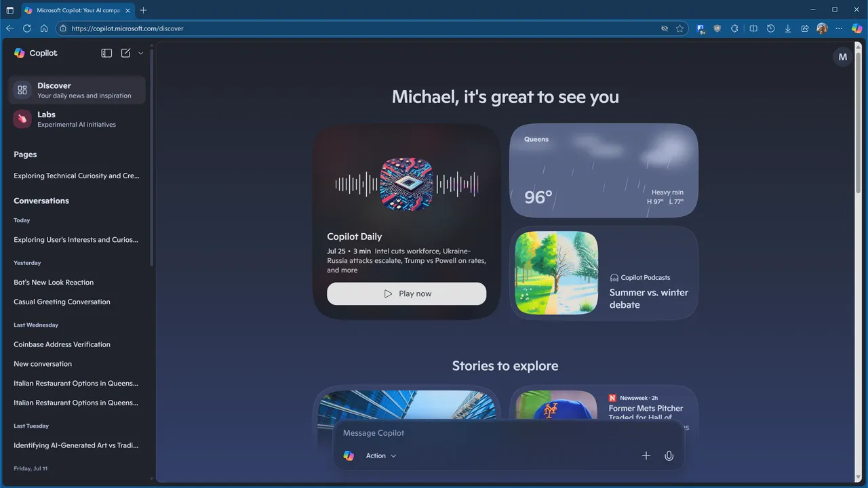Expand the Action mode dropdown
868x488 pixels.
coord(381,456)
